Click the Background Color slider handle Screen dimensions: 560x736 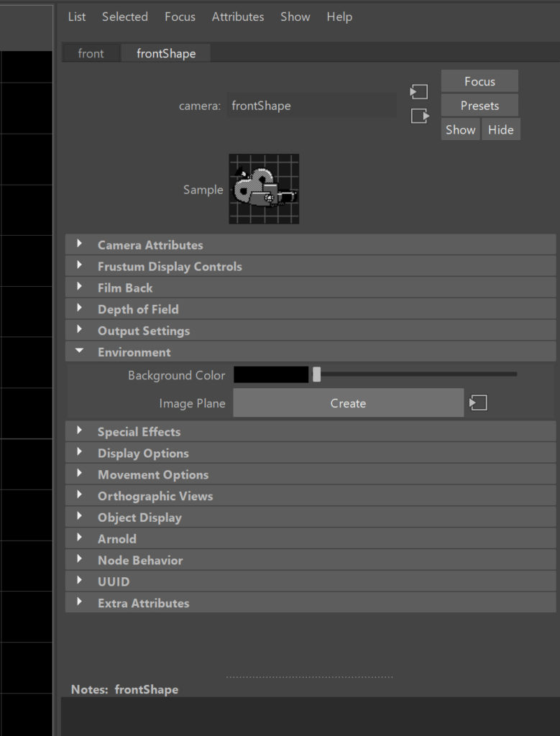click(317, 374)
